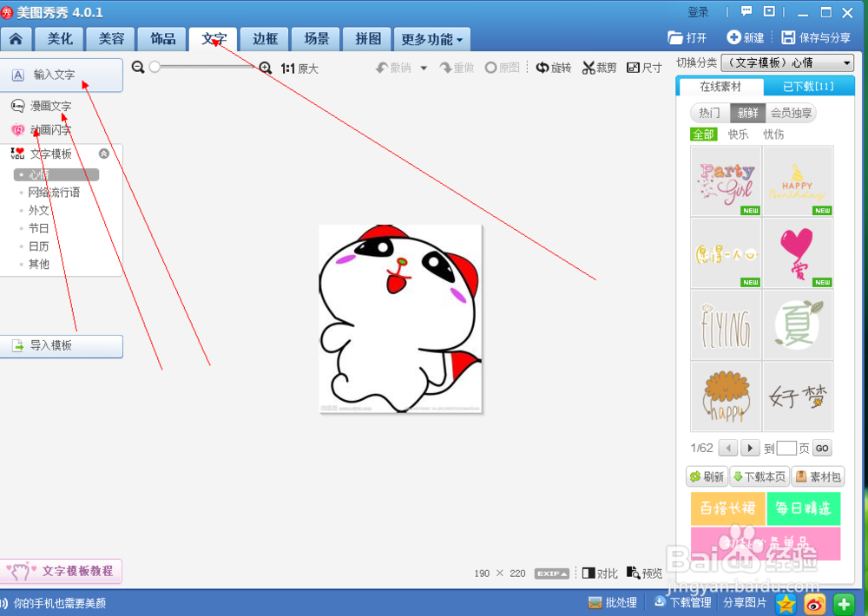868x616 pixels.
Task: Select the 好梦 text template thumbnail
Action: (798, 396)
